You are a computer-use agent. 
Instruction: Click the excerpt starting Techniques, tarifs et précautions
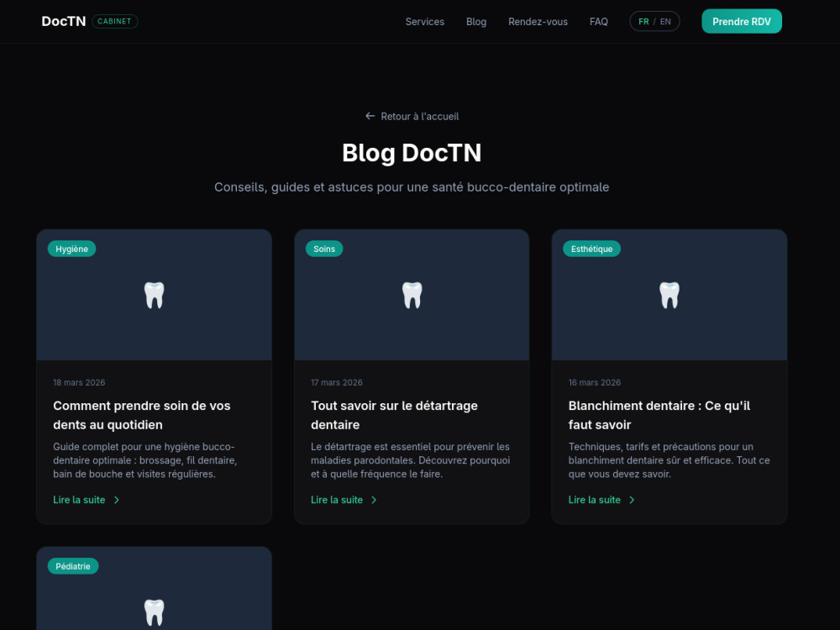pyautogui.click(x=669, y=460)
